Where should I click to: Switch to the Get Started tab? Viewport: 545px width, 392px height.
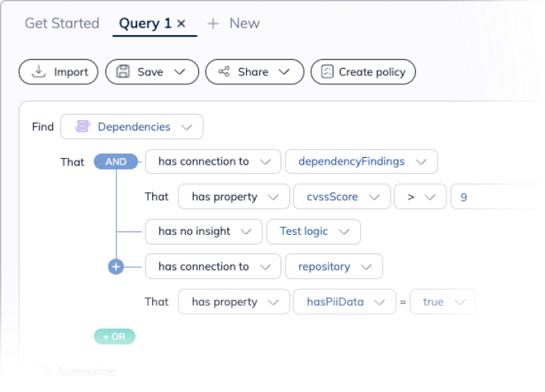(62, 23)
